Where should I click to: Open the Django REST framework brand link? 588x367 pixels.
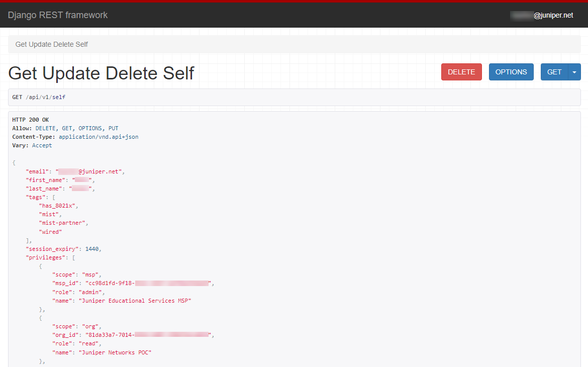pyautogui.click(x=58, y=15)
